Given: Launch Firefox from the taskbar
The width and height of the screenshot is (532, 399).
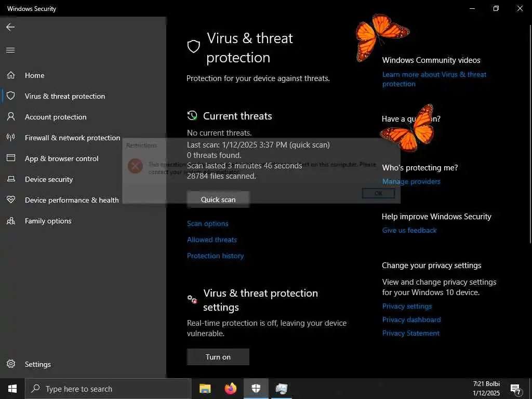Looking at the screenshot, I should pyautogui.click(x=231, y=389).
